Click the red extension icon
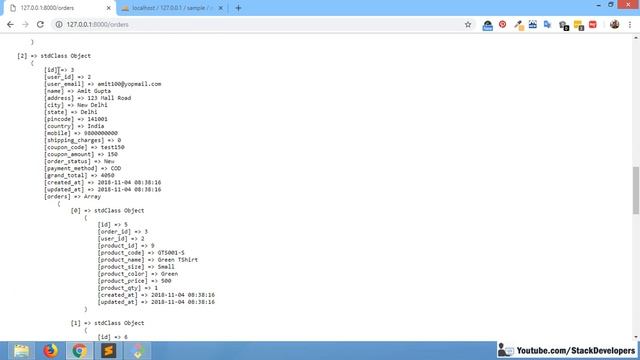 593,24
